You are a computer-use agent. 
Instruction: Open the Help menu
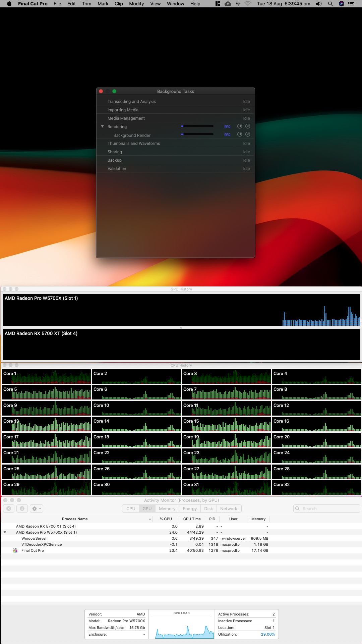[195, 4]
